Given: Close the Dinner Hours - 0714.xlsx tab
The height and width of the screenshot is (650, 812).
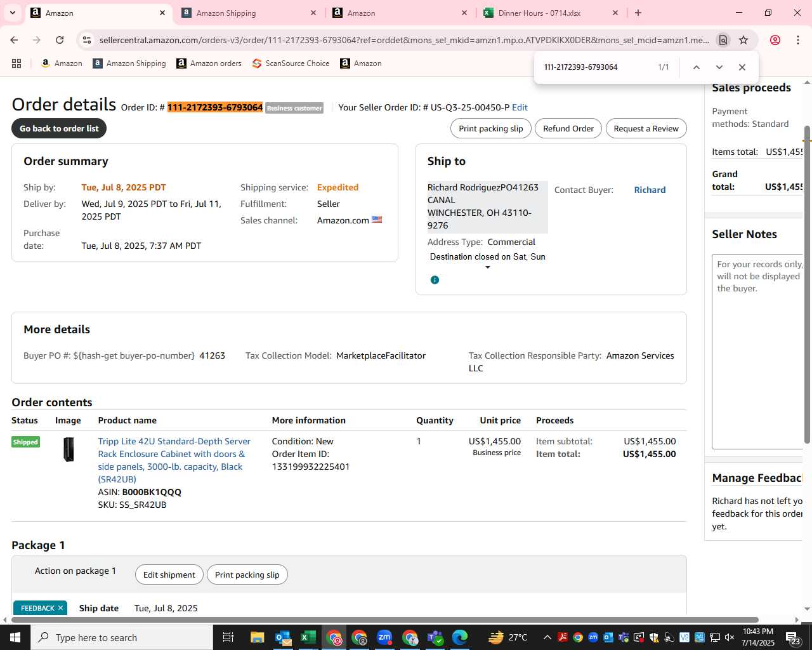Looking at the screenshot, I should [x=615, y=13].
